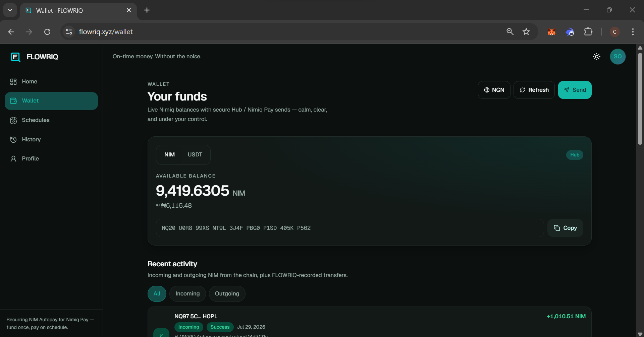Open the Extensions puzzle menu

coord(588,32)
